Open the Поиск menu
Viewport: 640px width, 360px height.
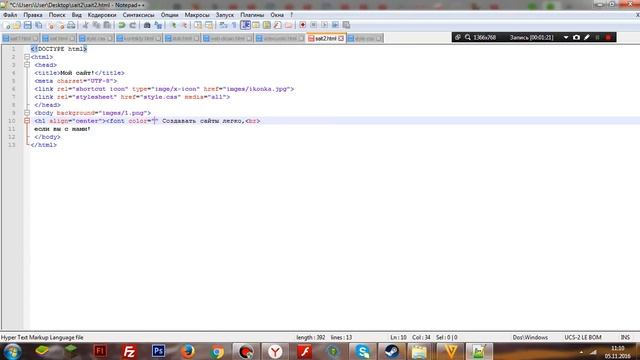tap(57, 15)
